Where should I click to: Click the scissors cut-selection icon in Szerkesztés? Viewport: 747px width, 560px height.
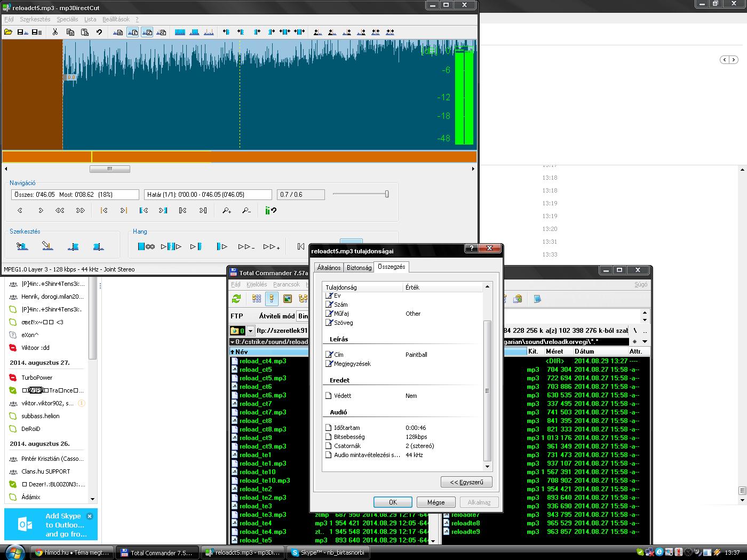(x=22, y=246)
